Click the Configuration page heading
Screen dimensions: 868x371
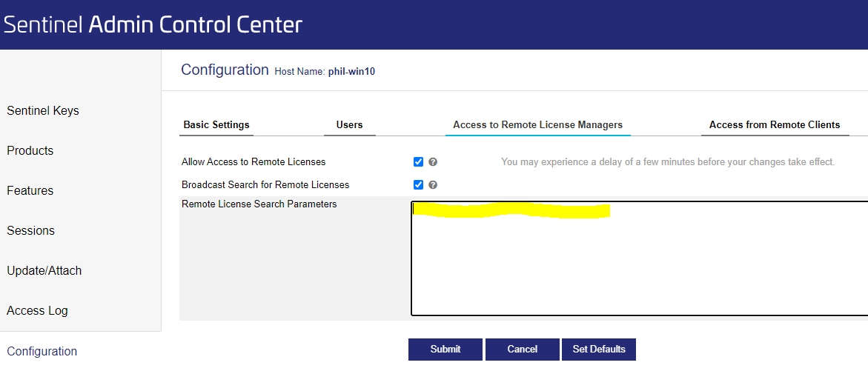[x=225, y=70]
